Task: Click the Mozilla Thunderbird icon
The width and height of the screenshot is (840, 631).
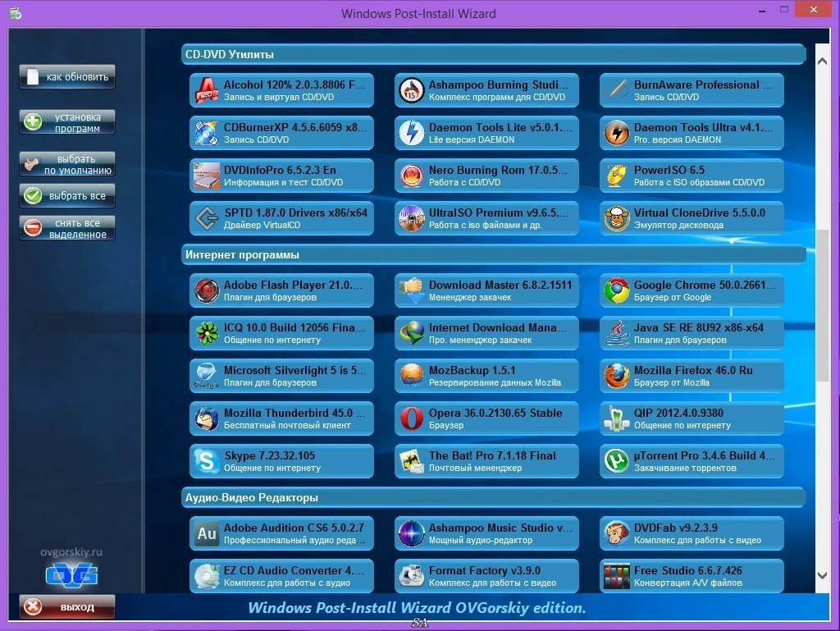Action: click(x=206, y=418)
